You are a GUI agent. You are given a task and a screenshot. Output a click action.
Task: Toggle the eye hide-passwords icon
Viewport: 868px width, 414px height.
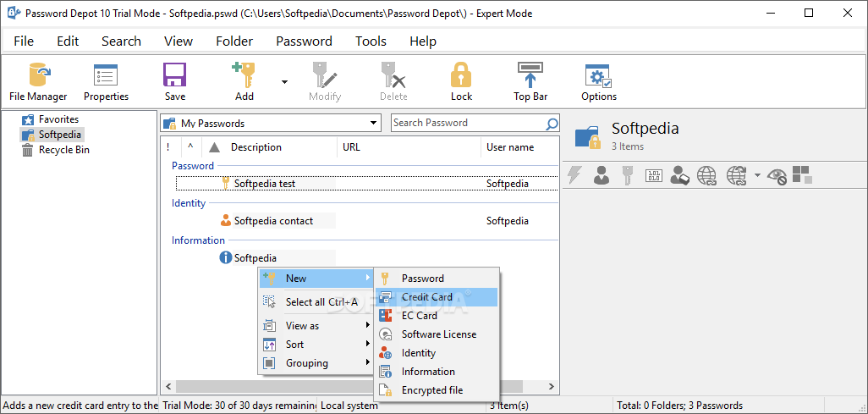point(777,176)
